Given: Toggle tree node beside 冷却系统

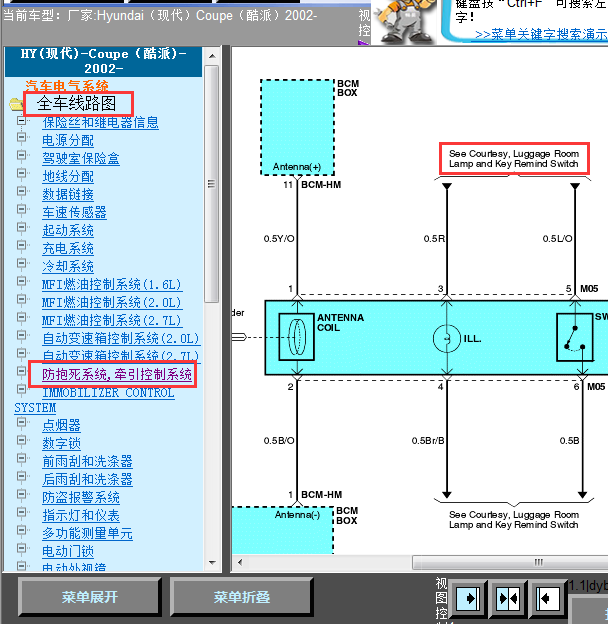Looking at the screenshot, I should 21,263.
